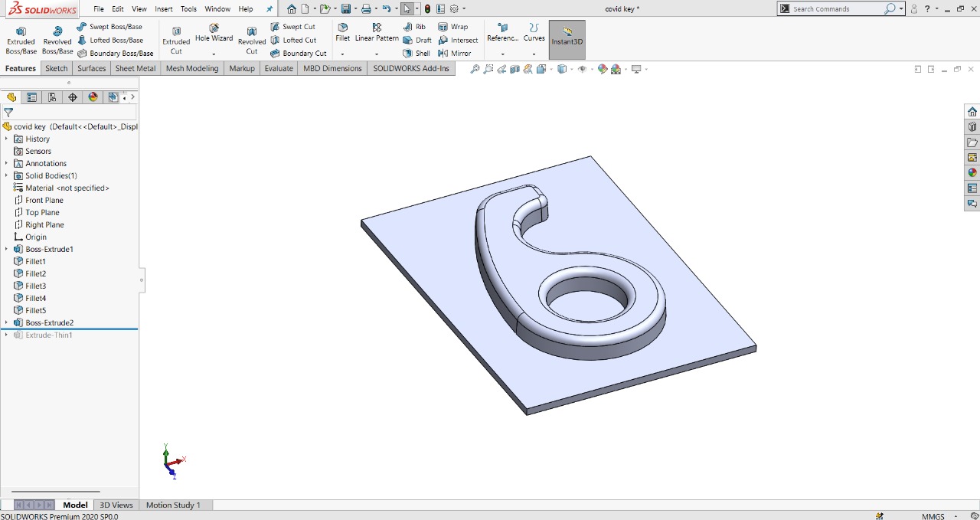980x520 pixels.
Task: Click the Lofted Cut tool
Action: [x=293, y=40]
